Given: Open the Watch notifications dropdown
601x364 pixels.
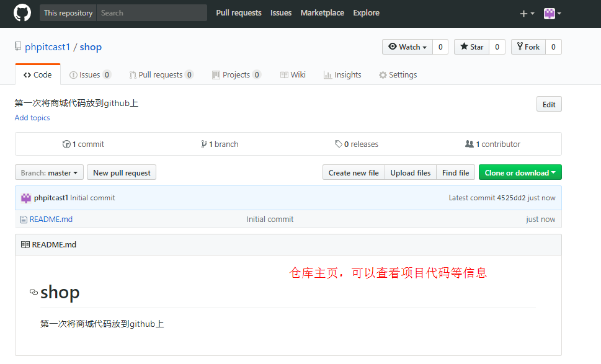Looking at the screenshot, I should 407,47.
